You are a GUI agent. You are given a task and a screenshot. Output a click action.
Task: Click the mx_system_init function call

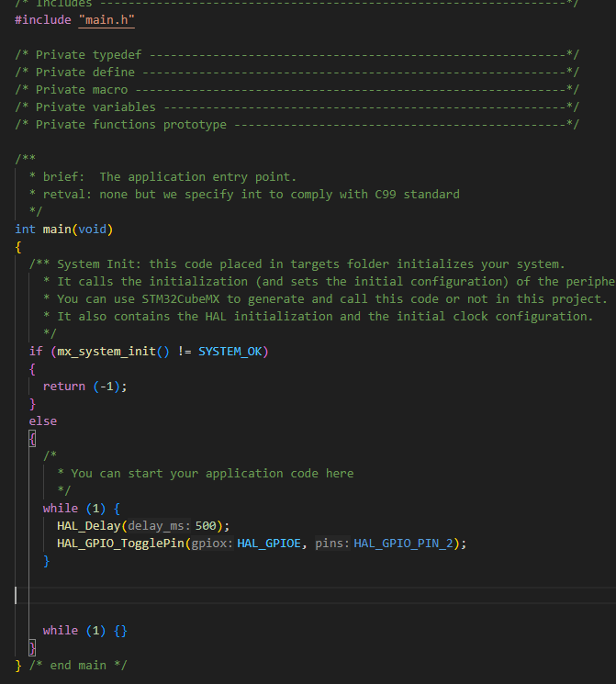click(x=106, y=352)
